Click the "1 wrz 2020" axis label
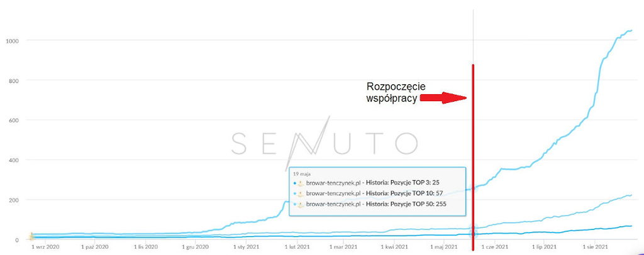The height and width of the screenshot is (255, 644). tap(46, 248)
